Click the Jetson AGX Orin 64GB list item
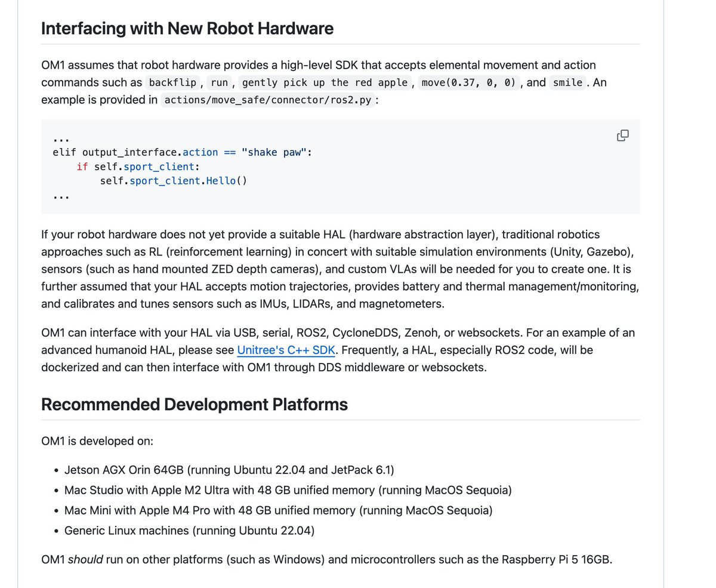 pos(229,470)
